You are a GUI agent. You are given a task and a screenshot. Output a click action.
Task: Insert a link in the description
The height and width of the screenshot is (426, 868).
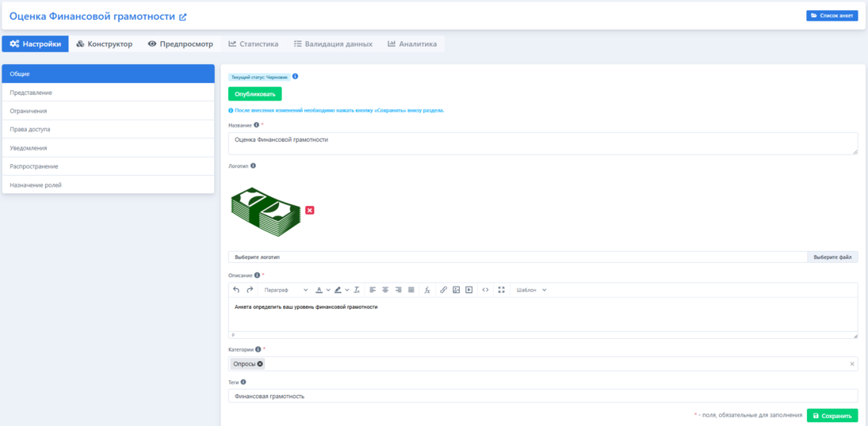(443, 291)
